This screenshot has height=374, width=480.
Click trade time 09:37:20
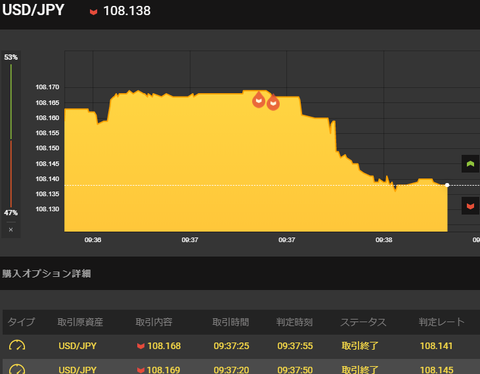tap(231, 370)
